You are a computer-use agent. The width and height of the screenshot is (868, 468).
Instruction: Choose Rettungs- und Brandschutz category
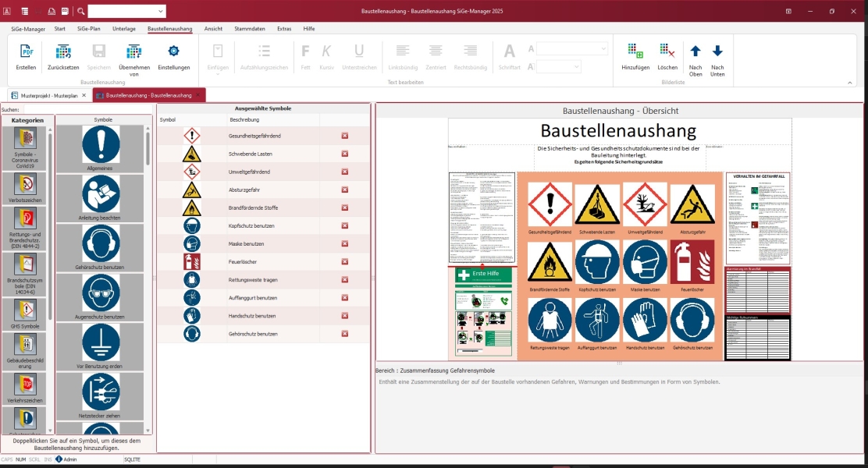tap(25, 227)
